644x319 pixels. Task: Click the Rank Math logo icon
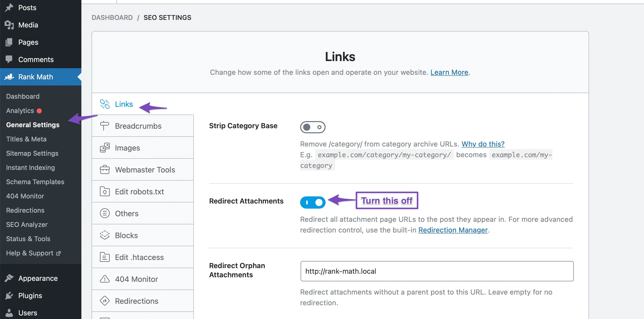click(9, 77)
